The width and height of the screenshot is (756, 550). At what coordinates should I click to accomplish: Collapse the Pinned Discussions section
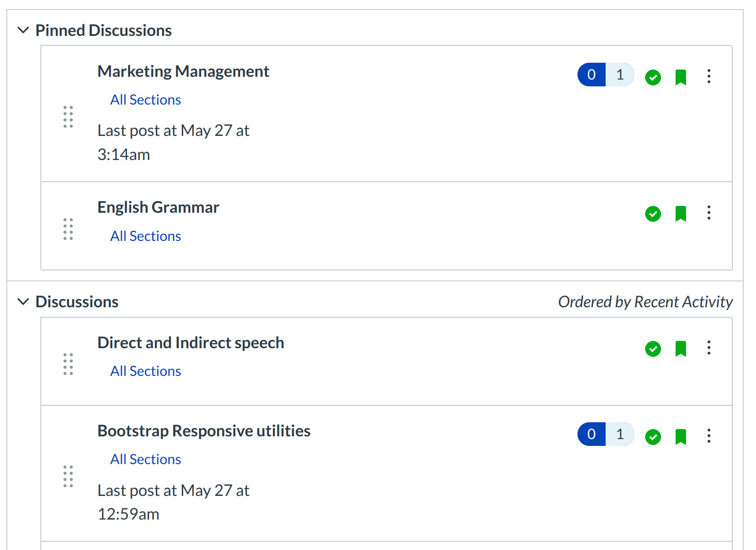[x=23, y=30]
